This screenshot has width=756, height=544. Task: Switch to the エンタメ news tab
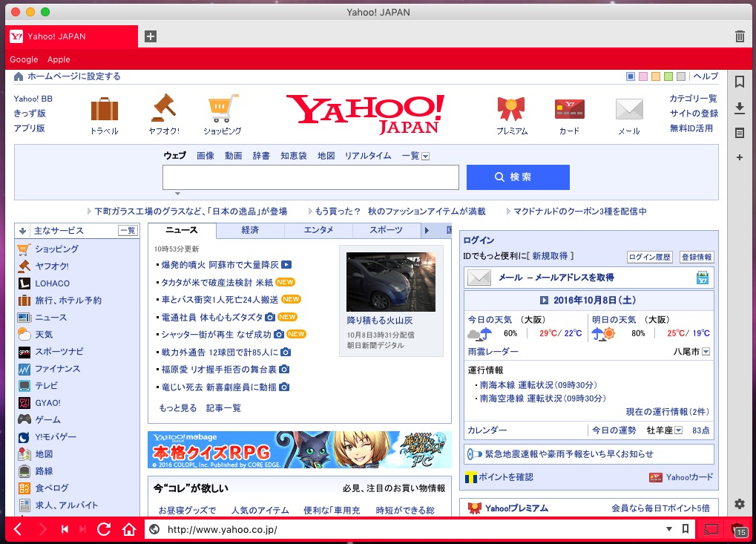(x=319, y=231)
